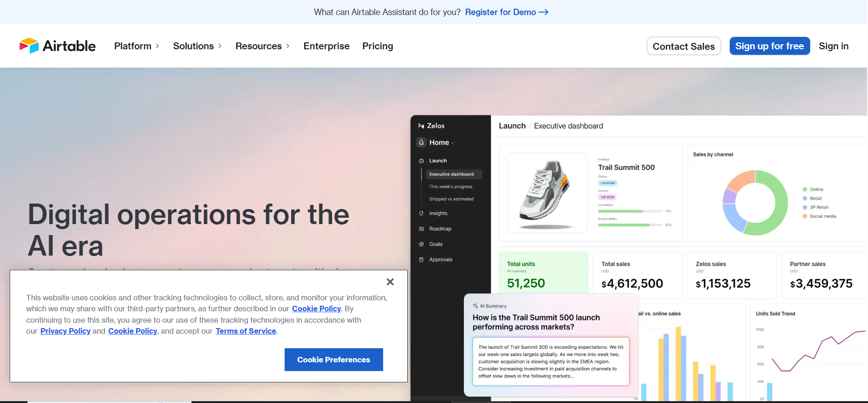
Task: Click the Register for Demo arrow icon
Action: click(x=543, y=12)
